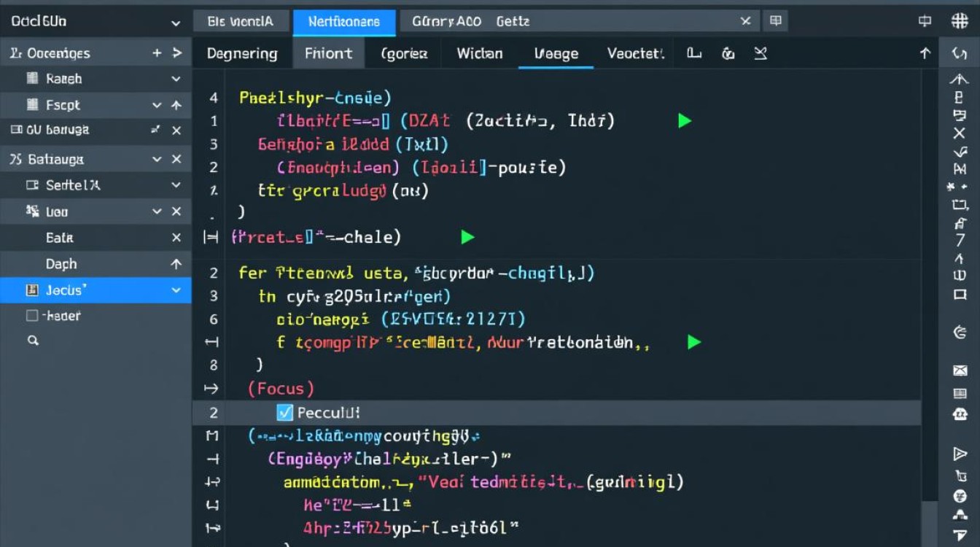
Task: Expand the Sedtel row chevron
Action: (176, 185)
